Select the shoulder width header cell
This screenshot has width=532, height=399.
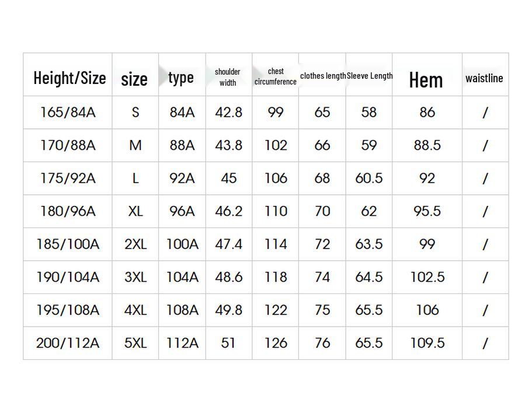(x=228, y=77)
